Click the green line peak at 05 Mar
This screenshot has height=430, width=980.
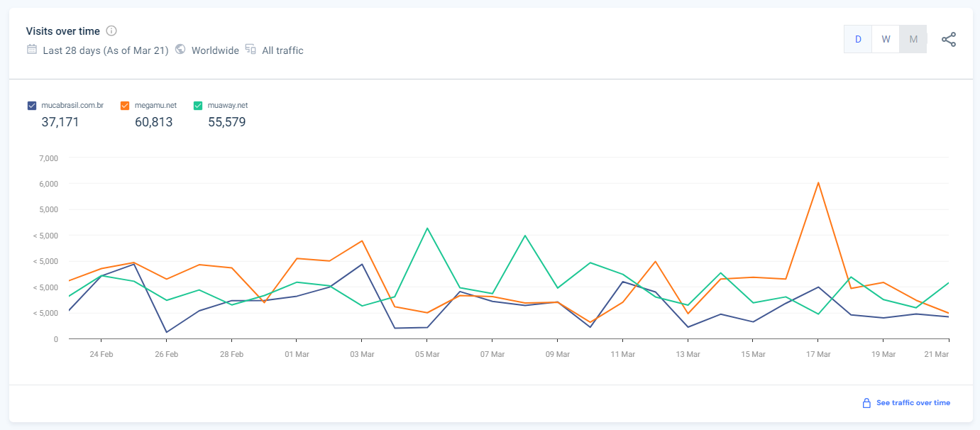(x=427, y=228)
